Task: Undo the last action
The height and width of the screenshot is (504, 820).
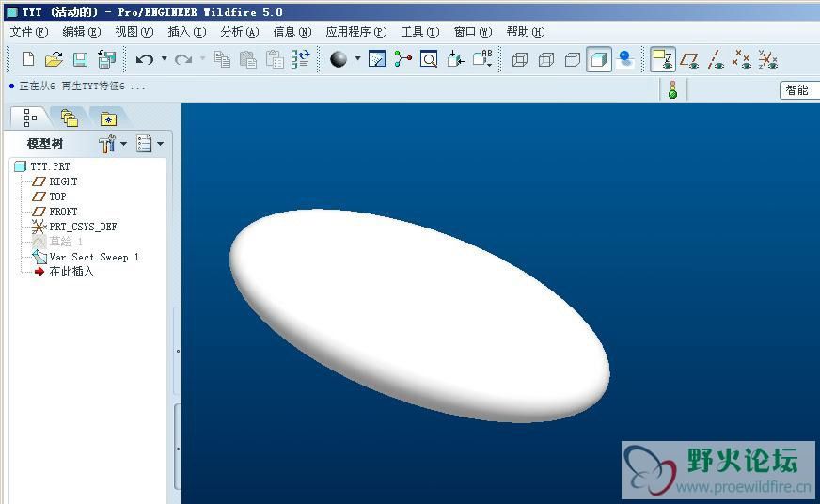Action: point(144,59)
